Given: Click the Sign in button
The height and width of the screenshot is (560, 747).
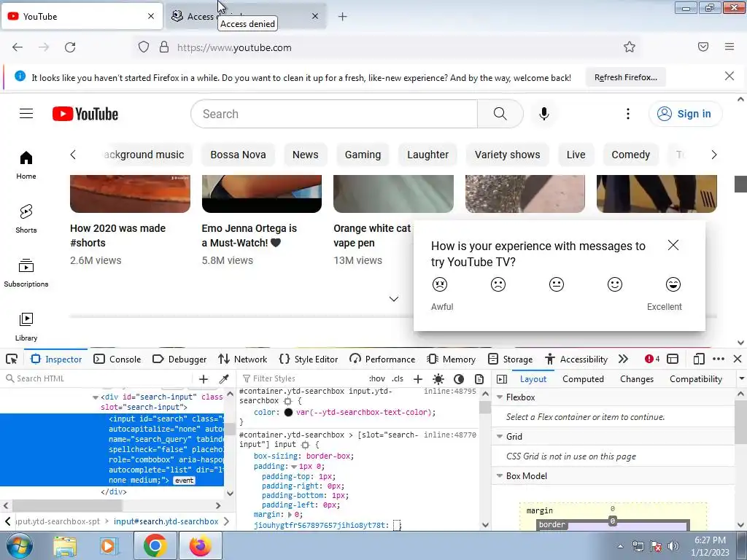Looking at the screenshot, I should pyautogui.click(x=685, y=114).
